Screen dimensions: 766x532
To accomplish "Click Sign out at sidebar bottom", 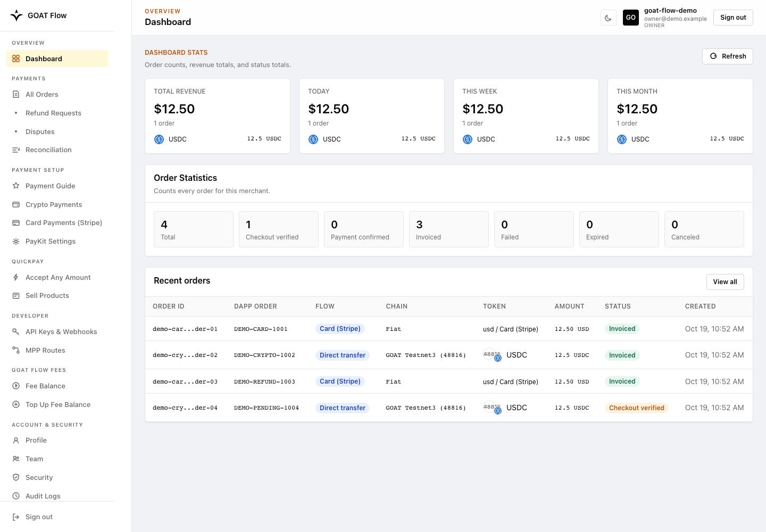I will click(39, 517).
